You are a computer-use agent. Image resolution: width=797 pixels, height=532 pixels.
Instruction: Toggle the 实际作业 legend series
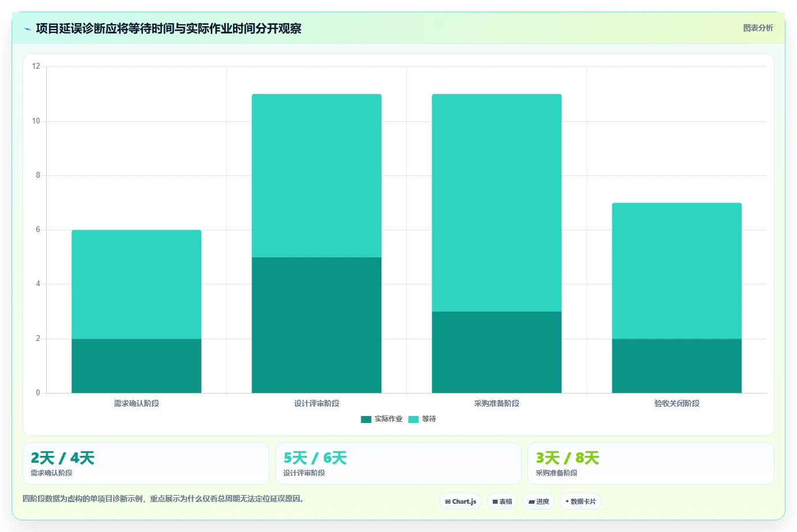(381, 419)
